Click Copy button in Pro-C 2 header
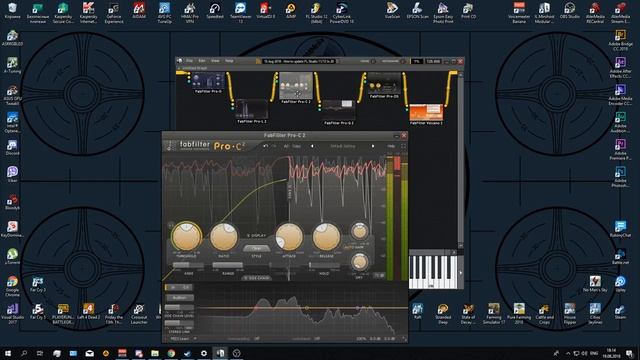Screen dimensions: 640x360 pyautogui.click(x=297, y=146)
